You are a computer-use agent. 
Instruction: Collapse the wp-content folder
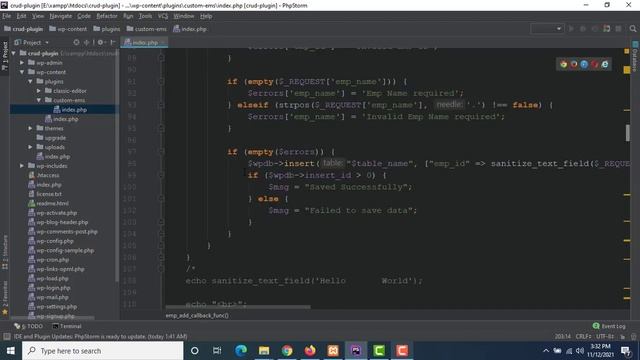(22, 72)
